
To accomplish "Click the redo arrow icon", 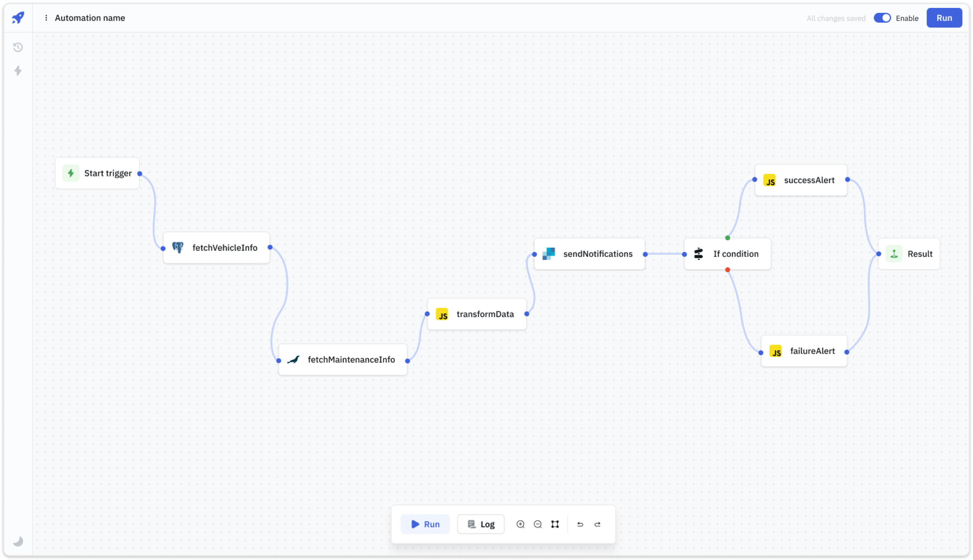I will (x=597, y=524).
